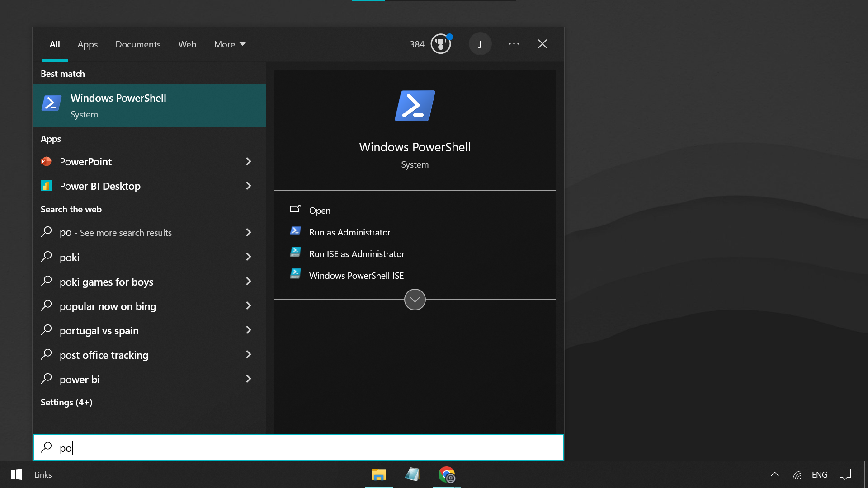The image size is (868, 488).
Task: Switch to the All tab
Action: tap(55, 44)
